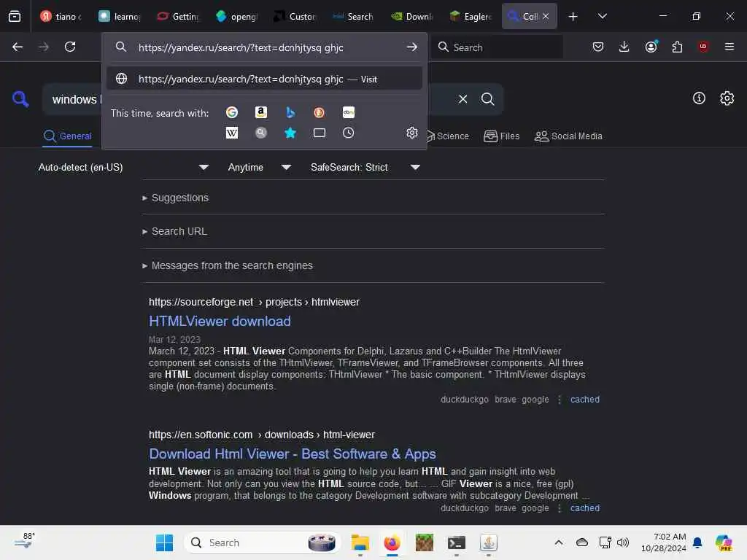
Task: Reload the current page
Action: 70,47
